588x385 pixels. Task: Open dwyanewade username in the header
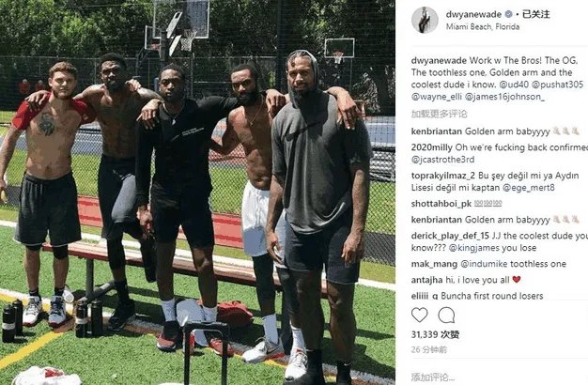[473, 15]
